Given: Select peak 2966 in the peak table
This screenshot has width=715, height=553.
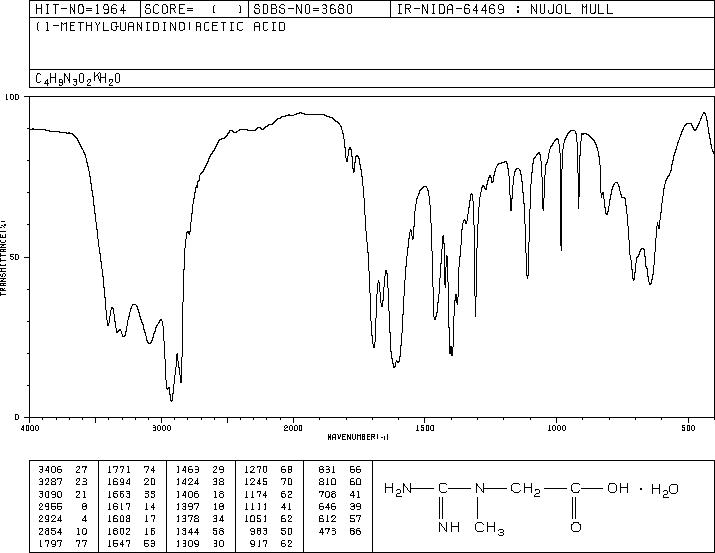Looking at the screenshot, I should [50, 506].
